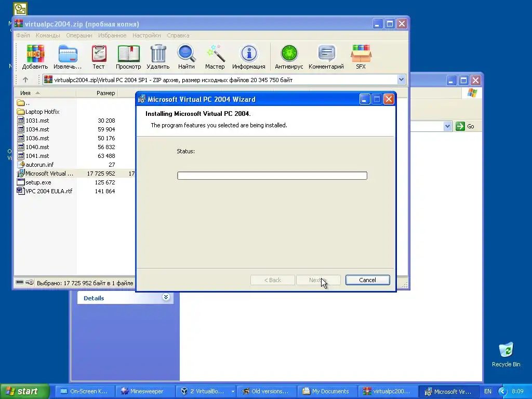Select the Laptop Hotfix folder
This screenshot has width=532, height=399.
tap(38, 112)
